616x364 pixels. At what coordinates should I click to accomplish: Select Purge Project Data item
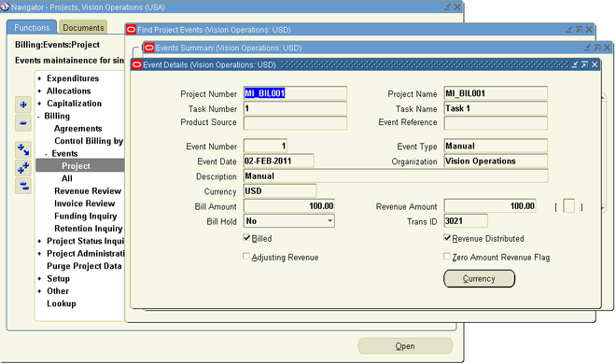(84, 266)
